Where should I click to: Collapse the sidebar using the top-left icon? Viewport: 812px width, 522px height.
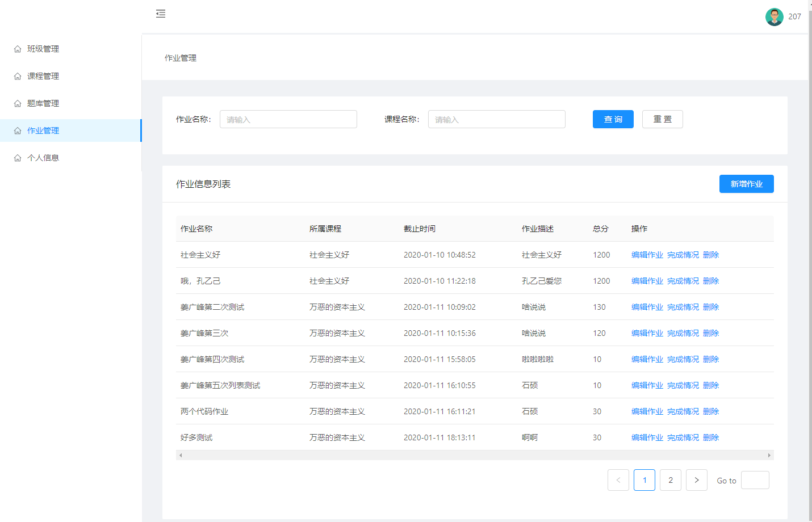click(x=161, y=13)
